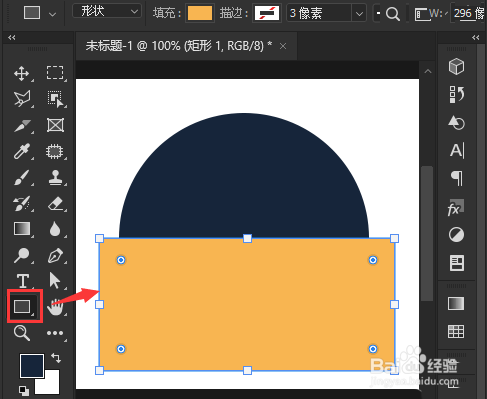Select the Polygonal Lasso tool
The width and height of the screenshot is (487, 399).
tap(22, 99)
